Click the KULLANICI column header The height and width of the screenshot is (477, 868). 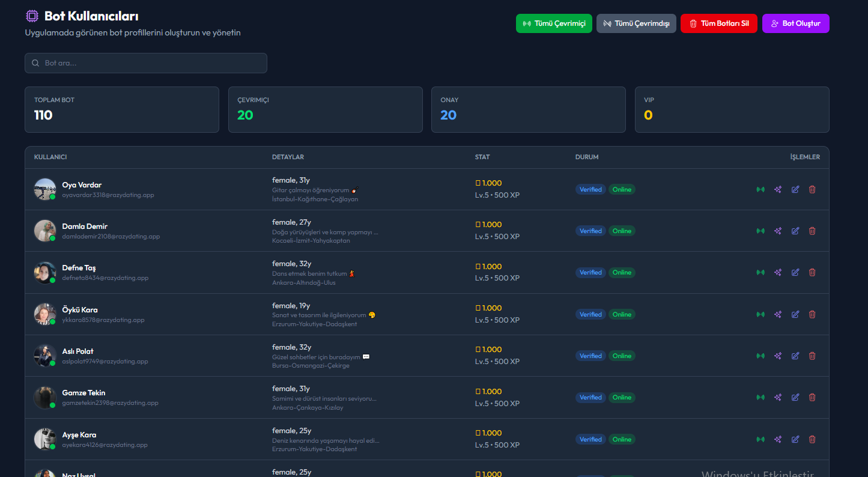tap(50, 157)
